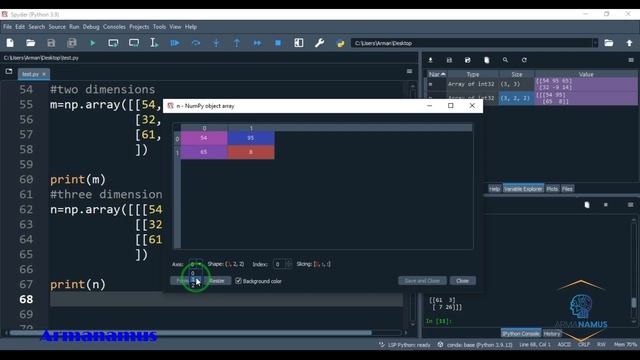This screenshot has width=640, height=360.
Task: Select the Variable Explorer tab
Action: [x=523, y=189]
